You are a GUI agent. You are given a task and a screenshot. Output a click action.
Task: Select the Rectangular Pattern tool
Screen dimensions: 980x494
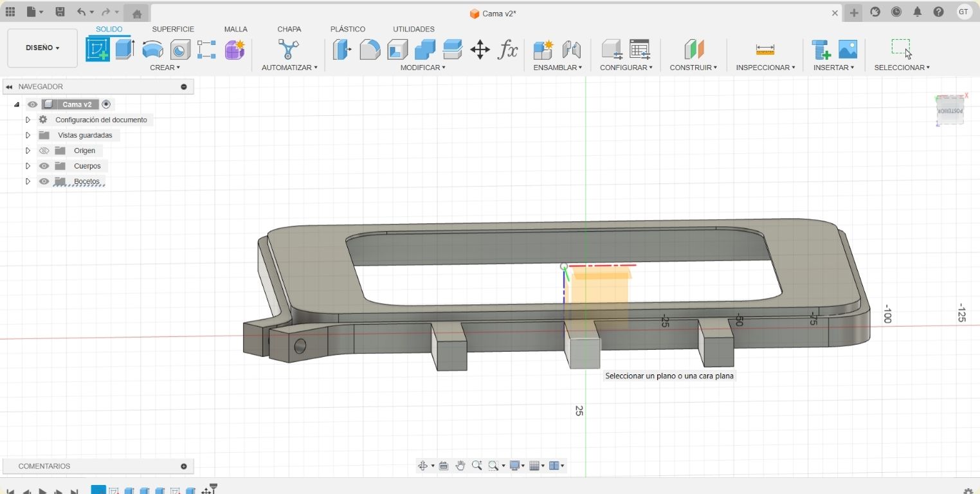tap(206, 50)
